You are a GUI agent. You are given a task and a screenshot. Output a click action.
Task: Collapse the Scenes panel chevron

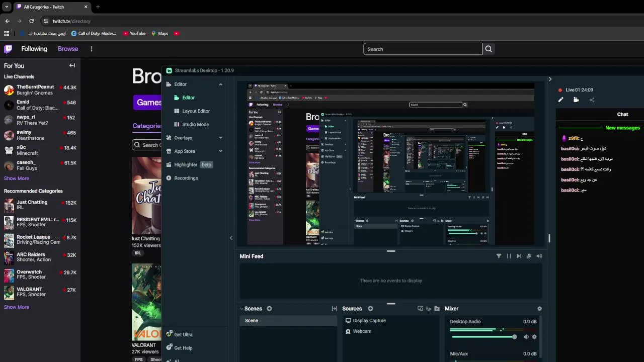click(242, 309)
